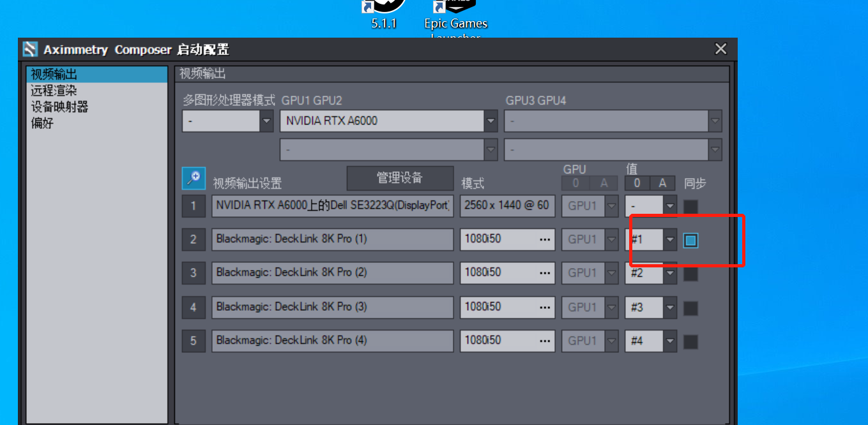Image resolution: width=868 pixels, height=425 pixels.
Task: Click the 0 button under GPU header
Action: coord(575,183)
